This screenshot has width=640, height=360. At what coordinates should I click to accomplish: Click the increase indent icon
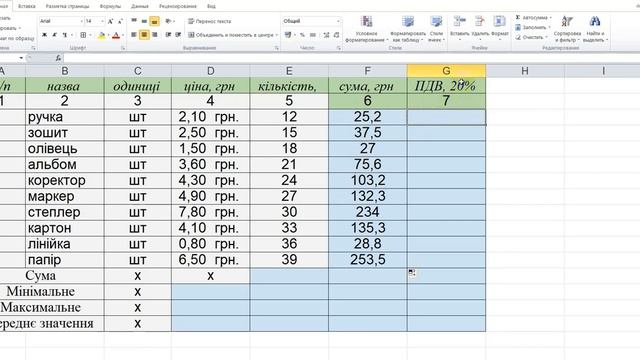178,35
